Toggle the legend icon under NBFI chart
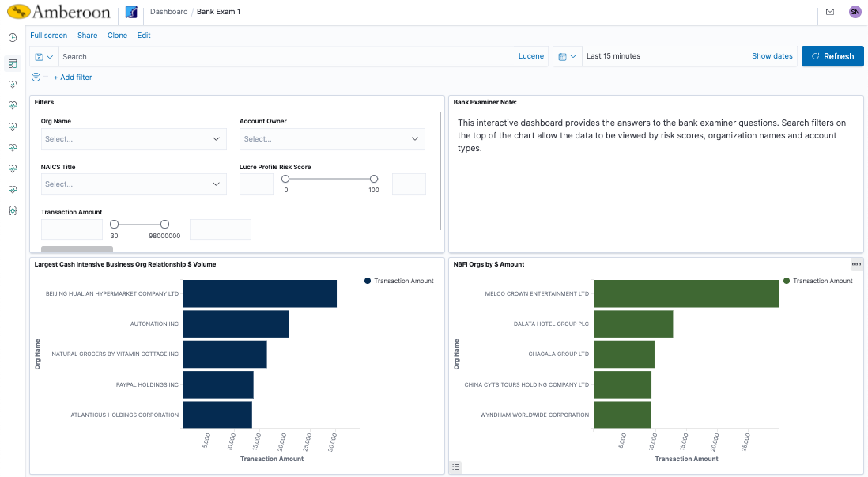 point(455,467)
